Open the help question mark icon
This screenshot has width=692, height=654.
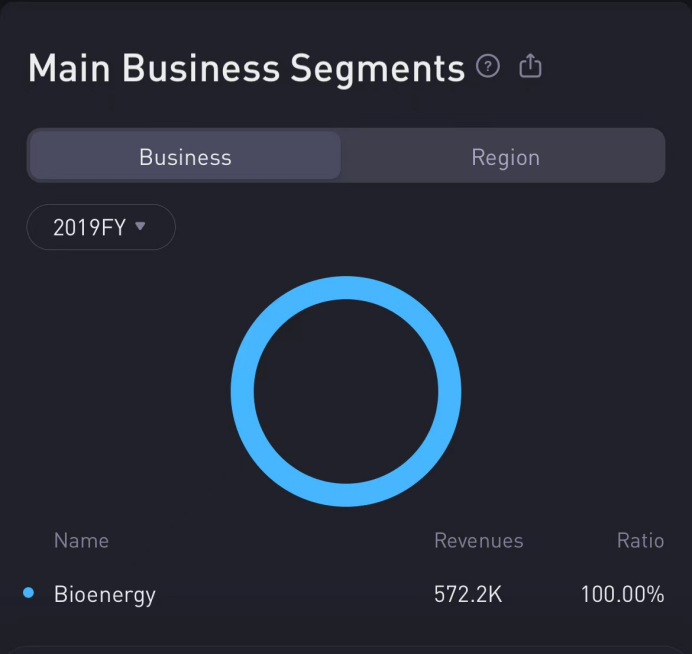click(488, 67)
